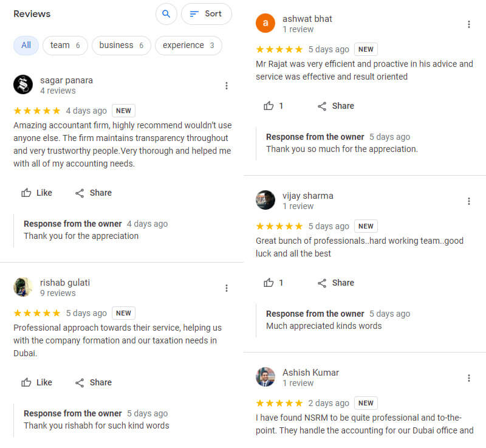486x448 pixels.
Task: Like rishab gulati's review
Action: (36, 382)
